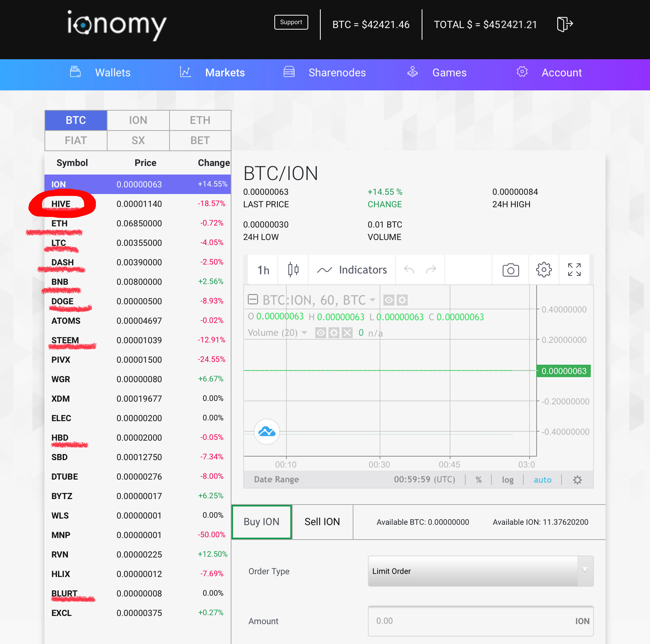
Task: Switch to the SX market tab
Action: [138, 141]
